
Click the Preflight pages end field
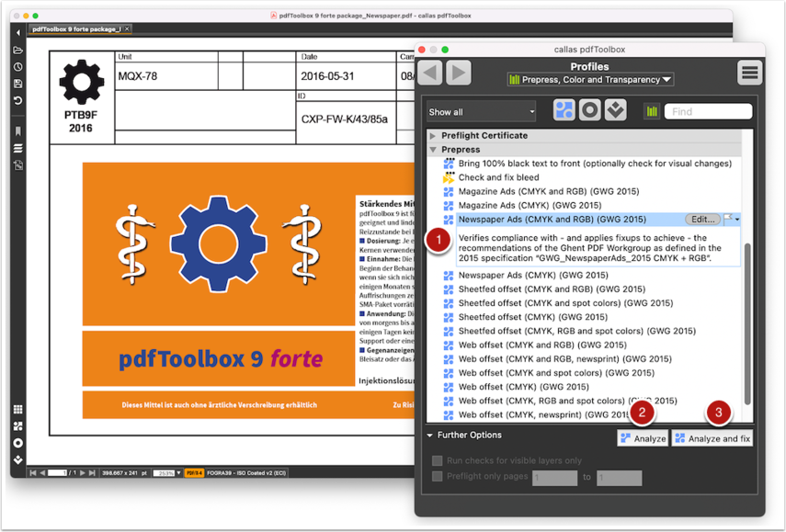[619, 478]
